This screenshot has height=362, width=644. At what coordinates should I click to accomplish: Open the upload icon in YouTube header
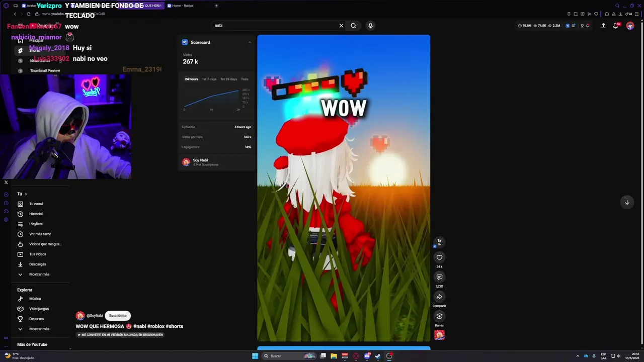(x=603, y=26)
